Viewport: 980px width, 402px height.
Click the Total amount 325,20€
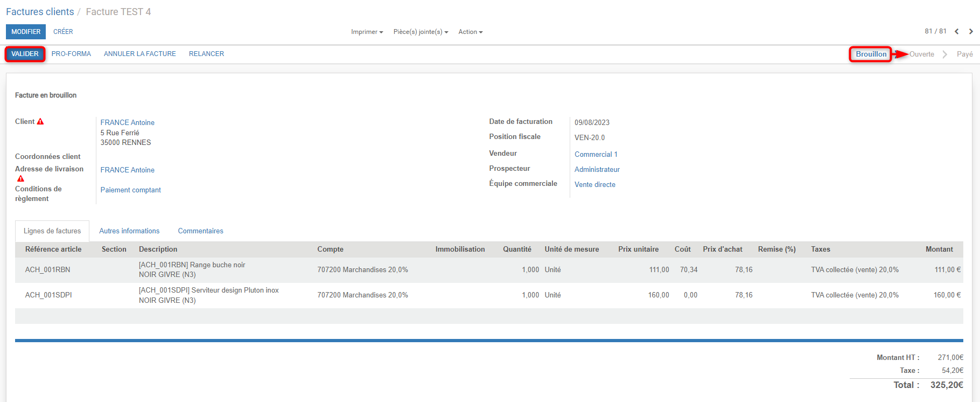[x=947, y=385]
